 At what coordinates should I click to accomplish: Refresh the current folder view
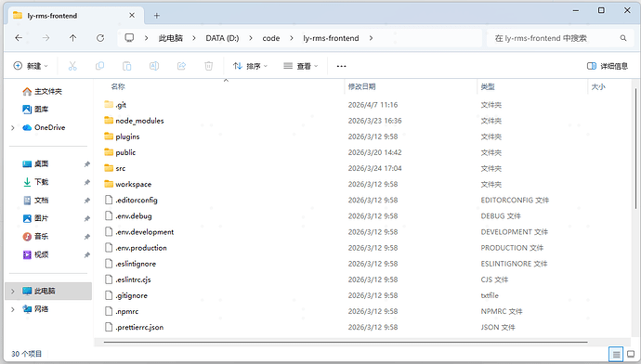(x=100, y=38)
